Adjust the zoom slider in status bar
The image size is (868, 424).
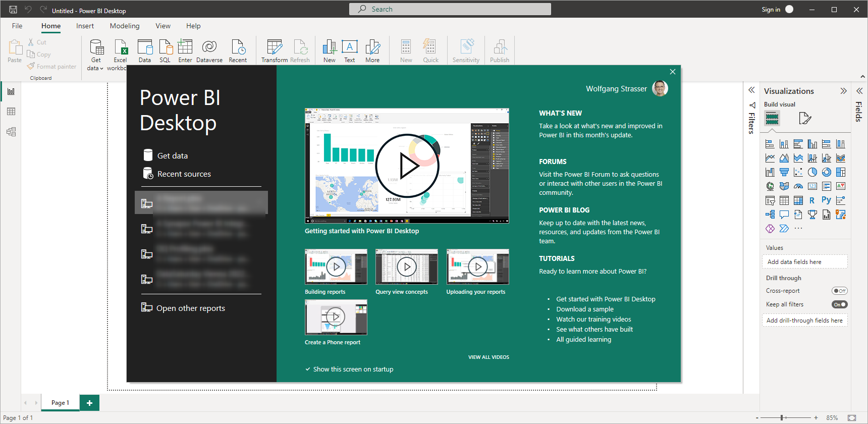click(x=782, y=417)
